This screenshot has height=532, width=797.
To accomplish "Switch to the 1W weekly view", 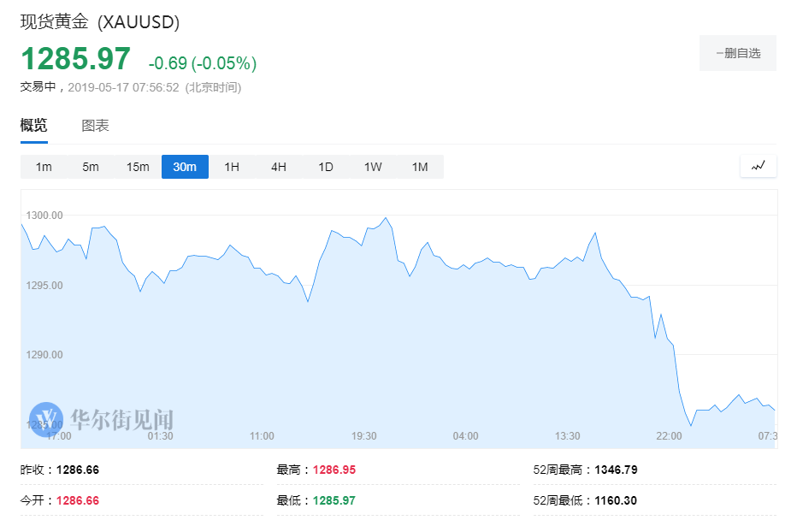I will click(x=372, y=167).
